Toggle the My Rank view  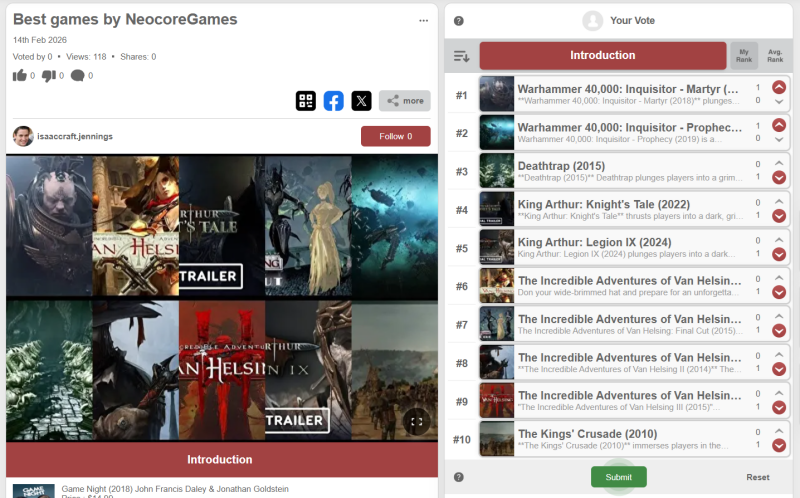(x=743, y=56)
